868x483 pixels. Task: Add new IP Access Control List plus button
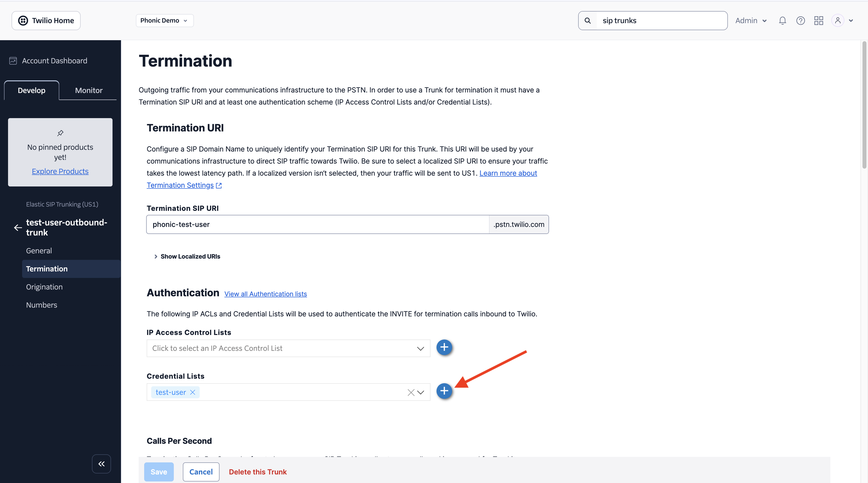444,347
